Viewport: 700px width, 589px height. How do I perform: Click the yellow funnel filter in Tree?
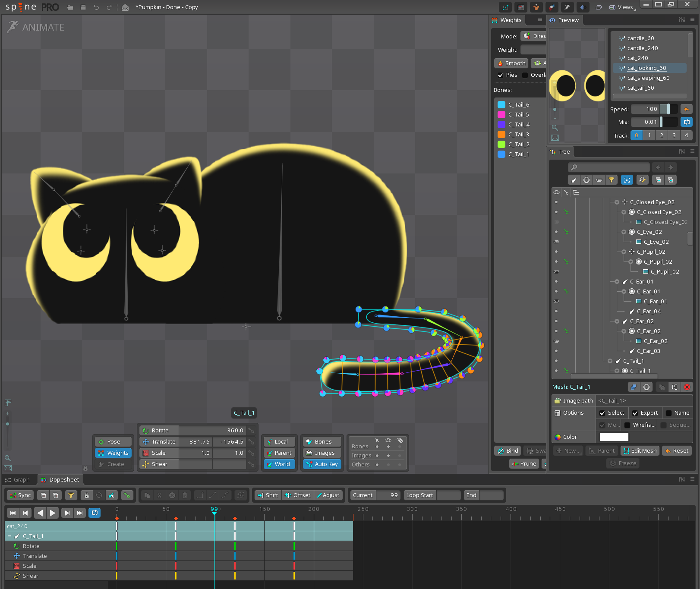coord(612,180)
